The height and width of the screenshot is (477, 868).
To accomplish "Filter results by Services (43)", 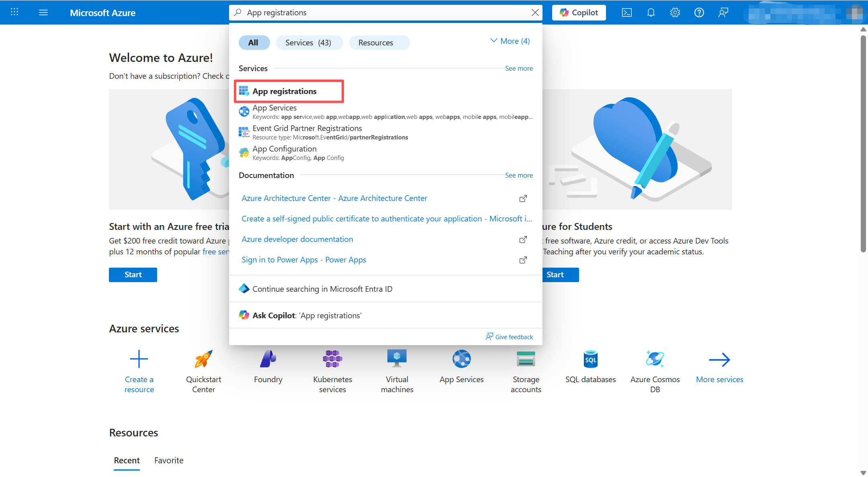I will pos(309,43).
